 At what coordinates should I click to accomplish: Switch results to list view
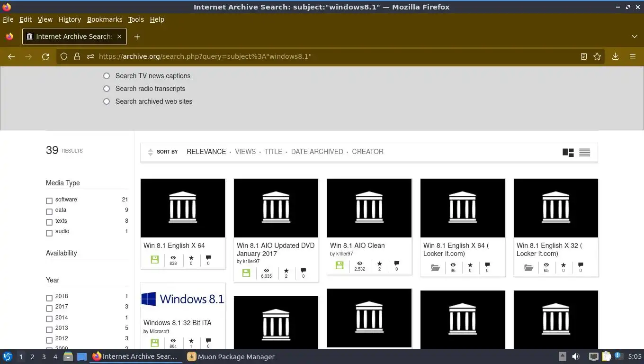tap(585, 152)
